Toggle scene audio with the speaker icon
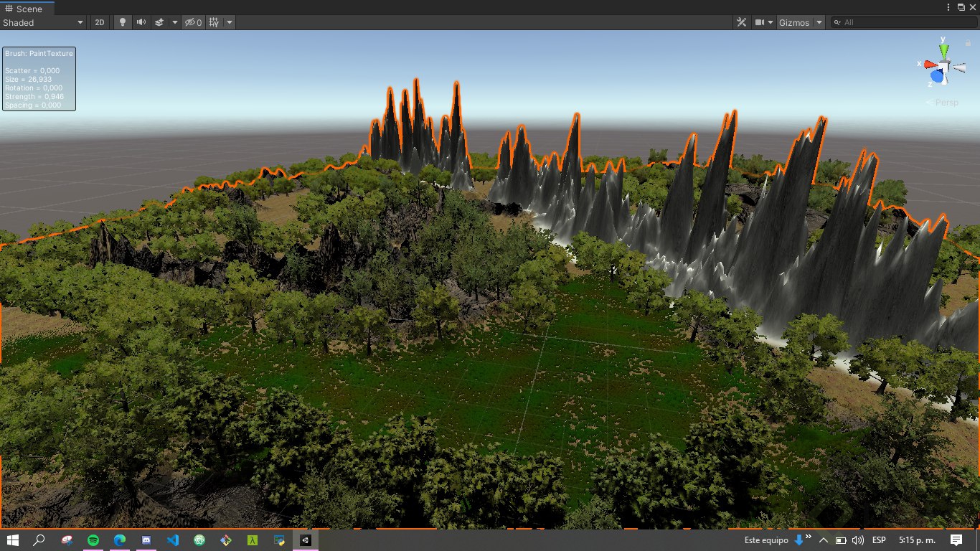Image resolution: width=980 pixels, height=551 pixels. pos(141,22)
